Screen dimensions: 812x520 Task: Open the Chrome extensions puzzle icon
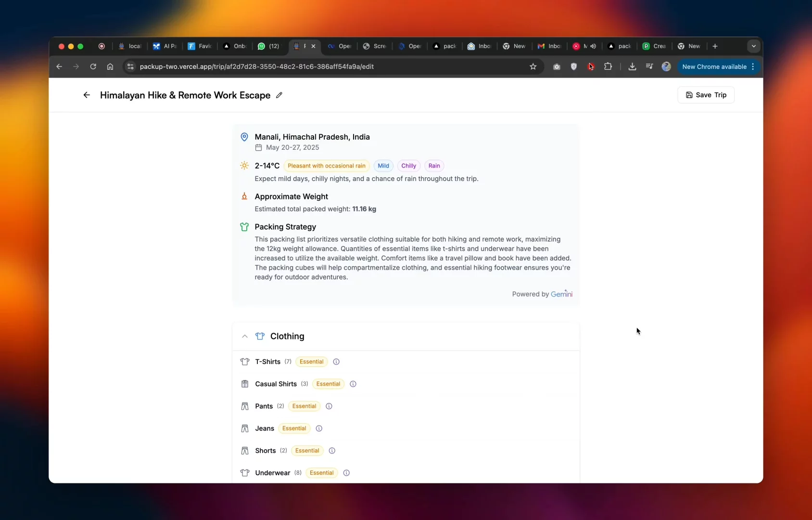[x=608, y=67]
